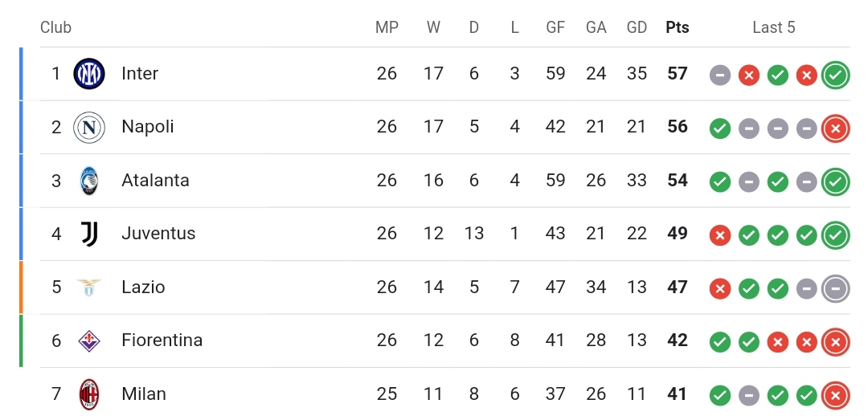Open the Atalanta team name link
Screen dimensions: 868x420
coord(156,181)
